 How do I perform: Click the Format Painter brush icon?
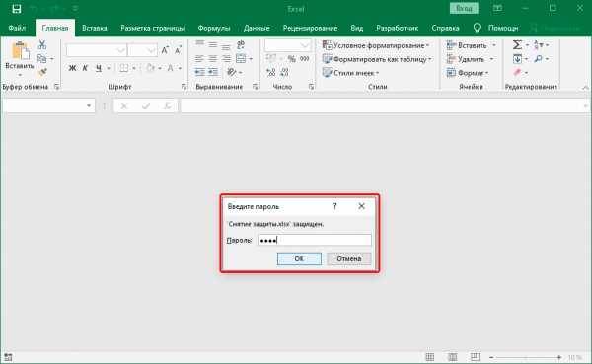(42, 72)
